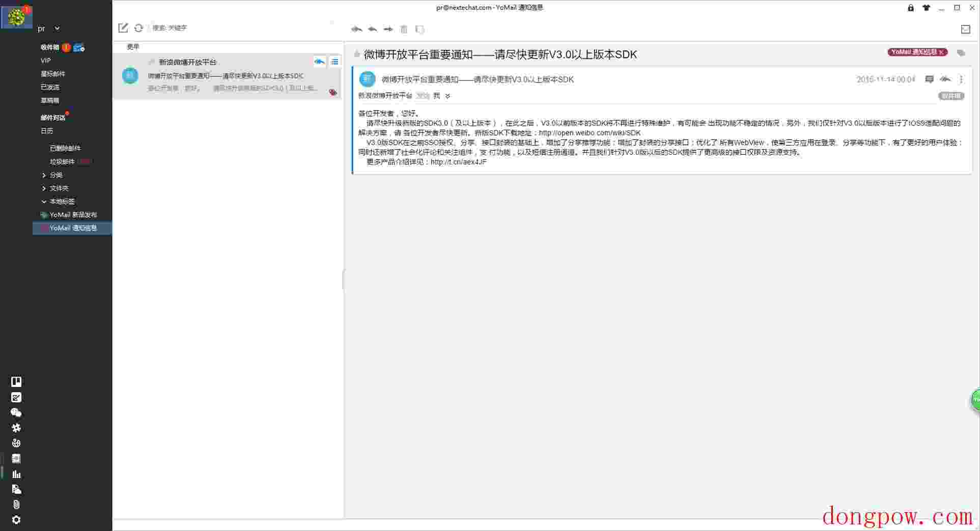Open the http://t.cn/aex4JF link

(x=458, y=162)
